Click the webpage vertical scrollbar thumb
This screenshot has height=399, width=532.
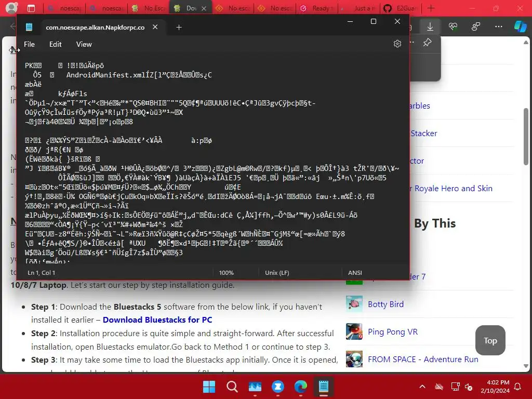[x=526, y=136]
